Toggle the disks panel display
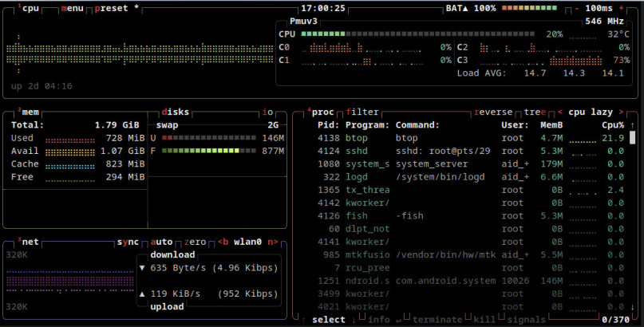 tap(175, 112)
